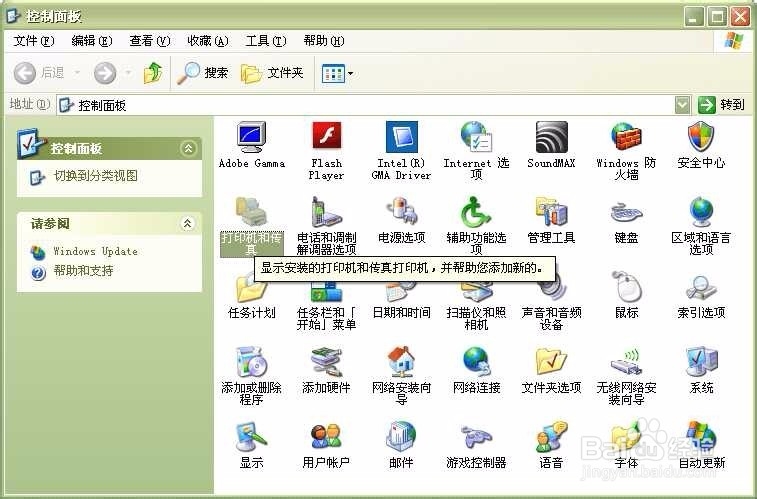
Task: Open the Adobe Gamma control panel icon
Action: (x=252, y=138)
